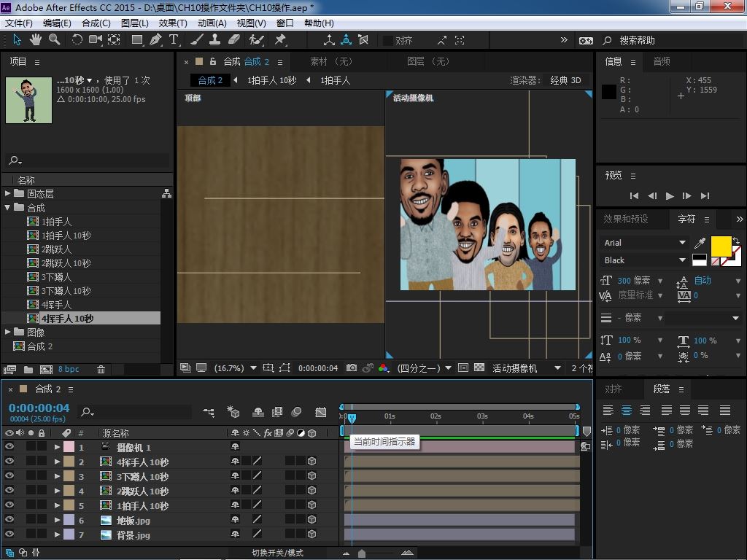Select the Eraser tool
The width and height of the screenshot is (747, 560).
pyautogui.click(x=233, y=40)
